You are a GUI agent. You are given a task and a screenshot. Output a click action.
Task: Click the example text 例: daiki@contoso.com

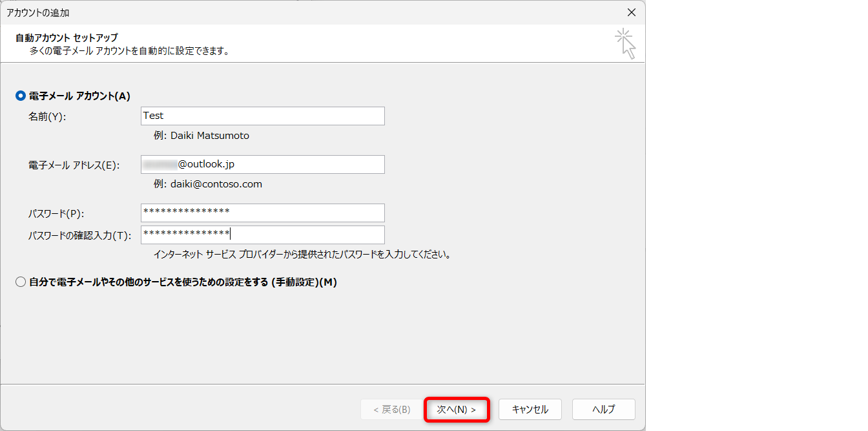coord(207,184)
